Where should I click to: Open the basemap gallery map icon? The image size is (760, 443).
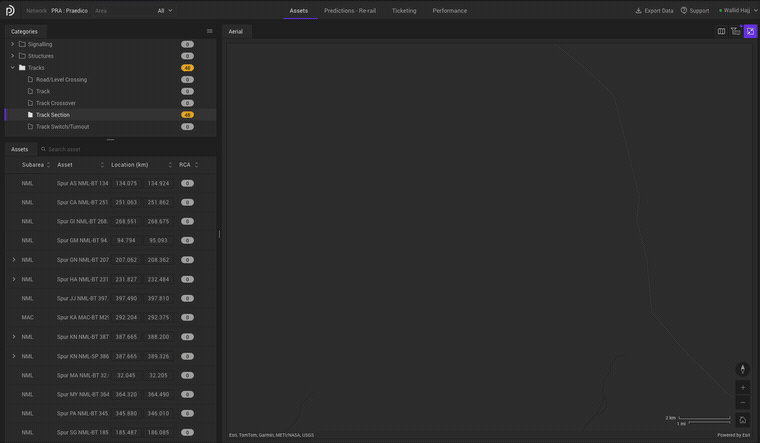tap(721, 31)
